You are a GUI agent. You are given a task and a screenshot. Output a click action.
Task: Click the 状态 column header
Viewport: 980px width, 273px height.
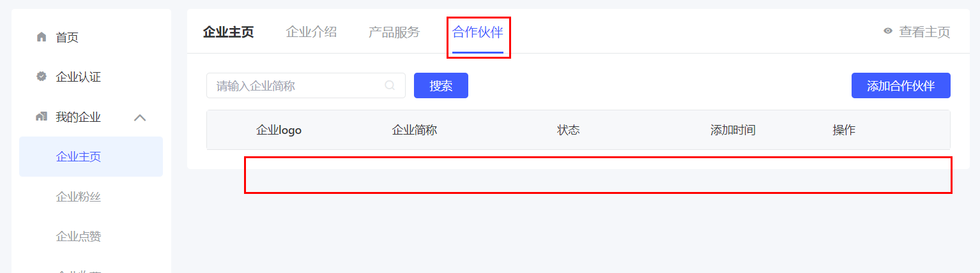[x=568, y=130]
